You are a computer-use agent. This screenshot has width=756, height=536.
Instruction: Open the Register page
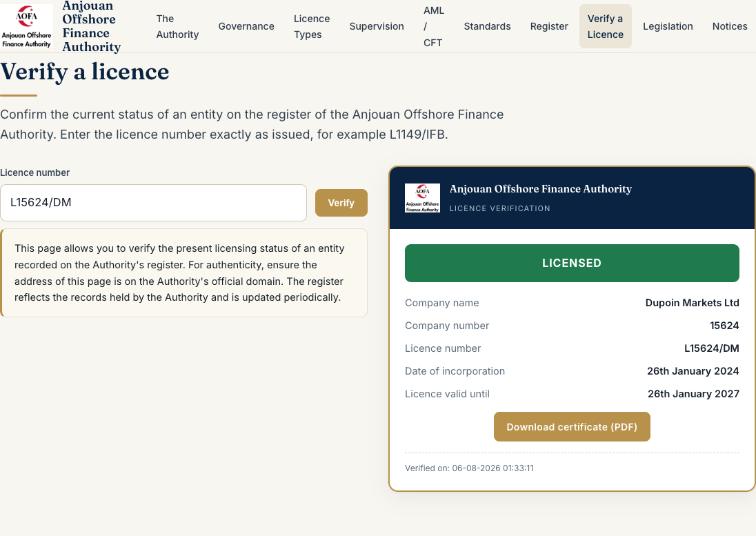[549, 26]
